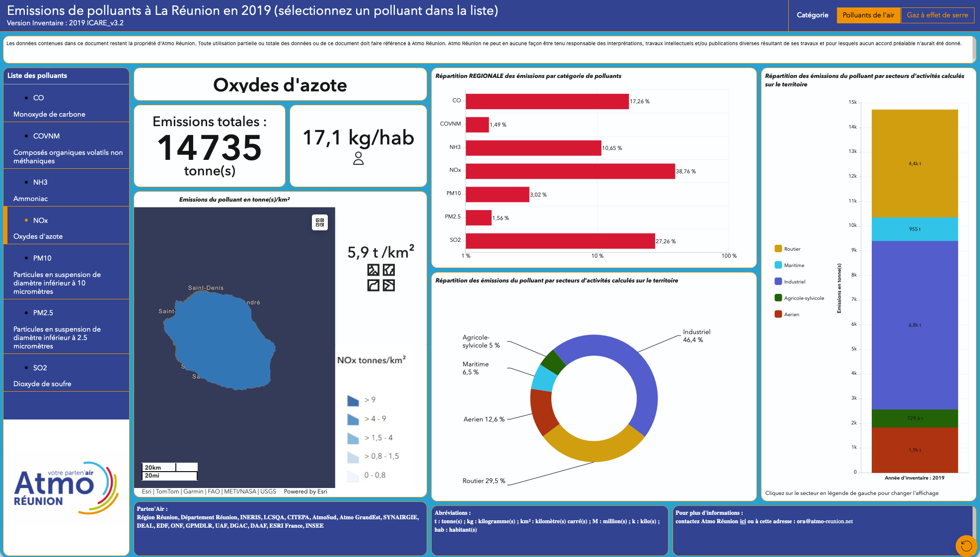Click the Garmin attribution under the map
Image resolution: width=980 pixels, height=557 pixels.
pyautogui.click(x=193, y=491)
